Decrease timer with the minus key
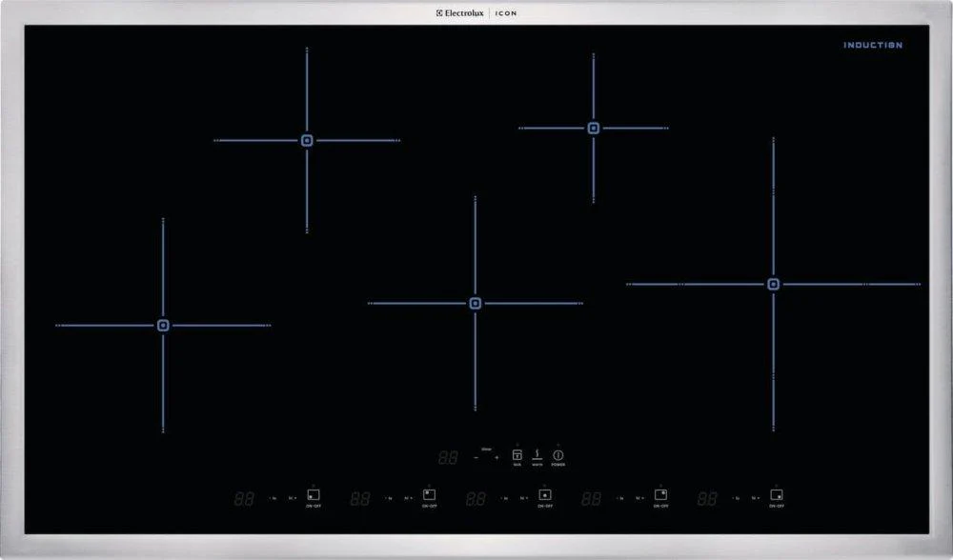The height and width of the screenshot is (560, 953). coord(476,457)
